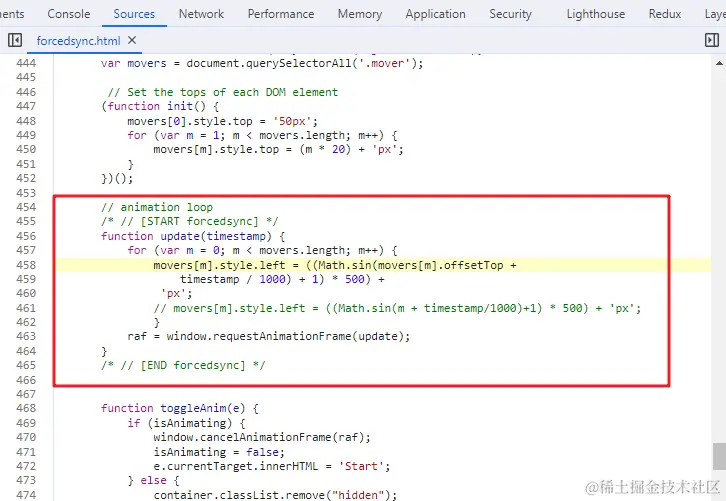Viewport: 726px width, 501px height.
Task: Click line number 472 in gutter
Action: point(26,466)
